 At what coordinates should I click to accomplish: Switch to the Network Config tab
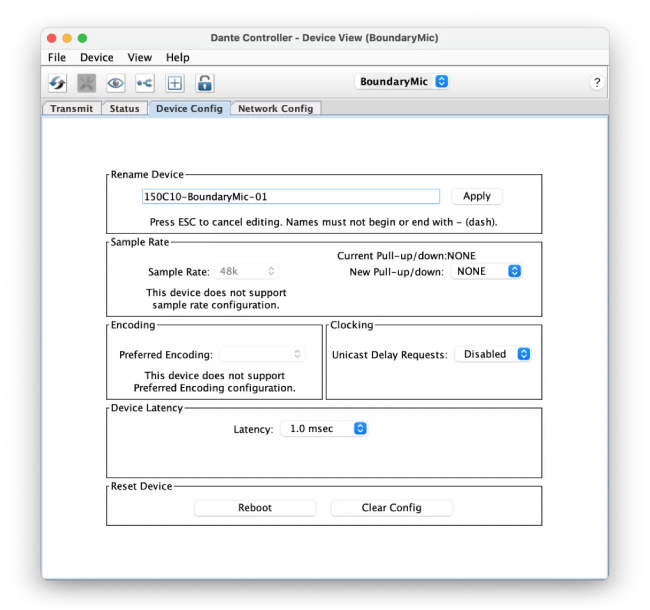275,108
